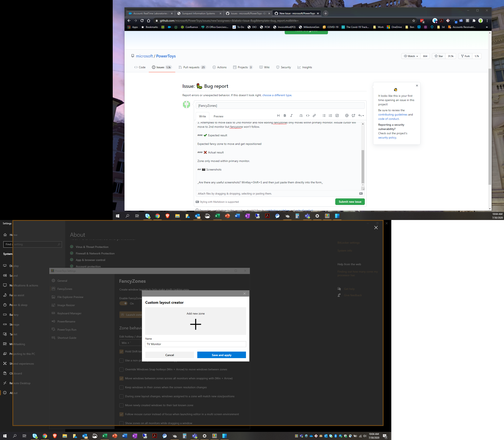Check 'Move newly created windows to their last known zone'
The height and width of the screenshot is (440, 504).
click(122, 405)
